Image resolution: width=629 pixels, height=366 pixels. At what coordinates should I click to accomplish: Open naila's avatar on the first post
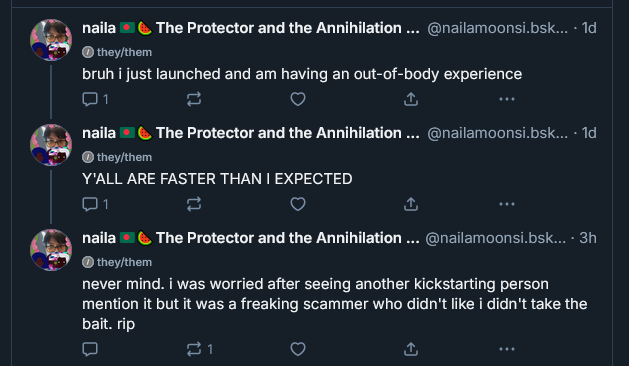(x=51, y=40)
